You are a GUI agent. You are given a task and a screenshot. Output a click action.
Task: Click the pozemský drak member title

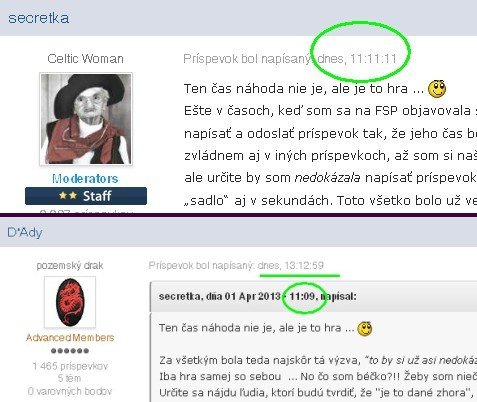pyautogui.click(x=70, y=266)
